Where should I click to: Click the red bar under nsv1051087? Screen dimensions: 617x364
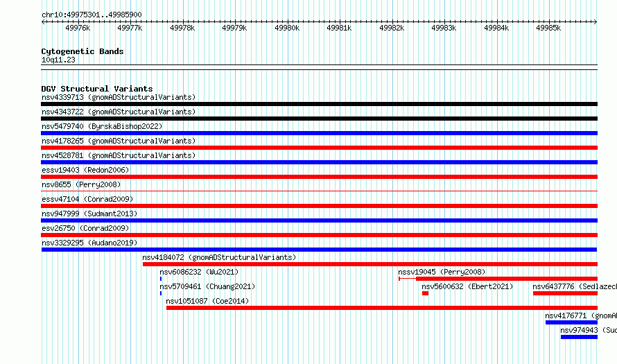pyautogui.click(x=382, y=308)
